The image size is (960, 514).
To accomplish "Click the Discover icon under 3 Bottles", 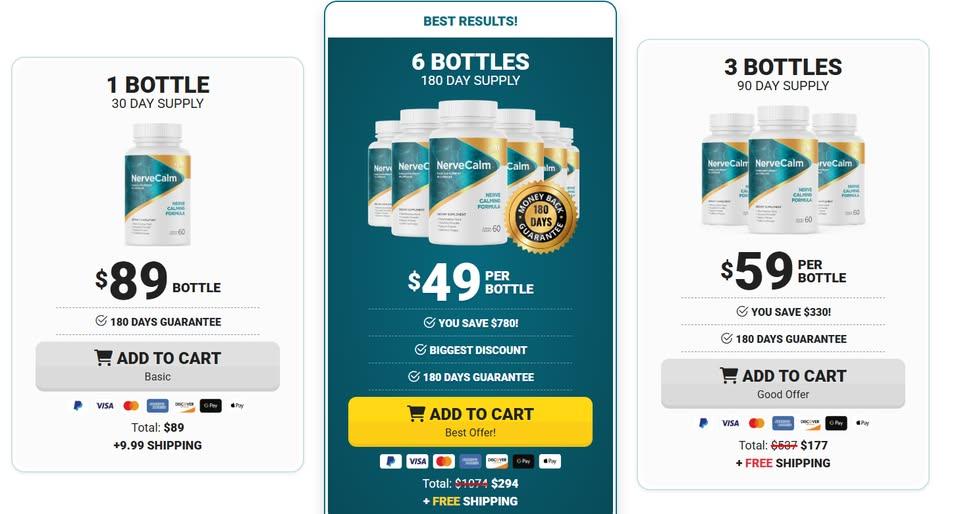I will [809, 423].
